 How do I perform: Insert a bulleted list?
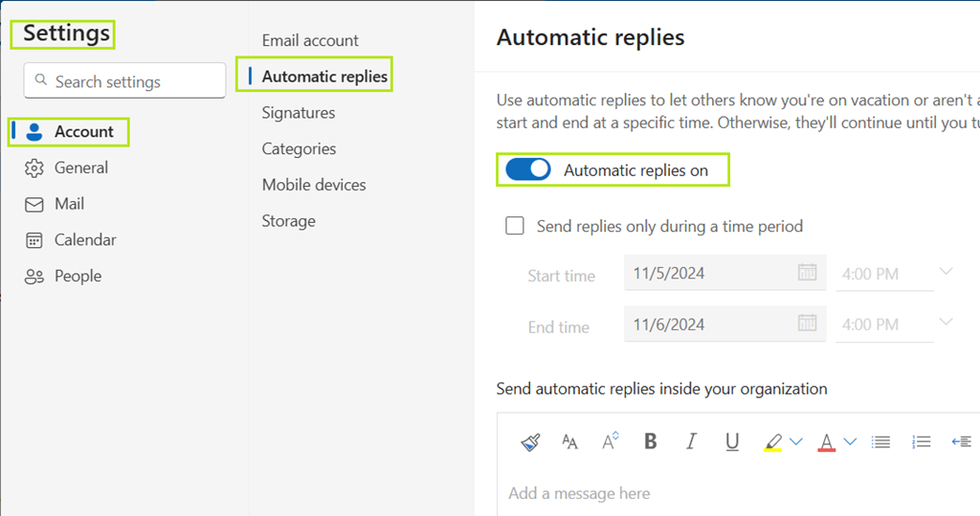[880, 441]
